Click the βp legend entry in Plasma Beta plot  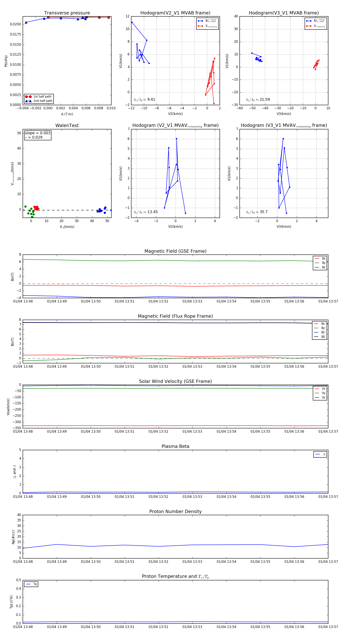click(x=320, y=454)
